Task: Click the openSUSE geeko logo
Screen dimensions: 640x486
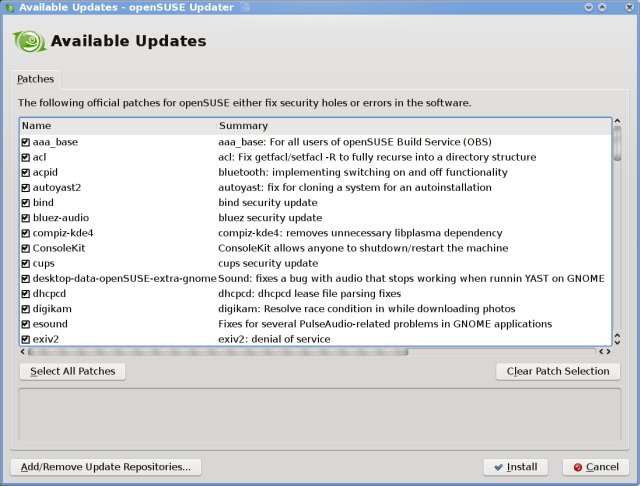Action: [30, 42]
